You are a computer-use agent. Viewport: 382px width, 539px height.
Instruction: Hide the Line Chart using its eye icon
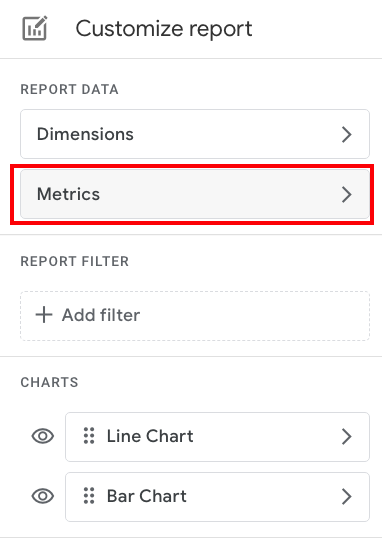(x=43, y=437)
